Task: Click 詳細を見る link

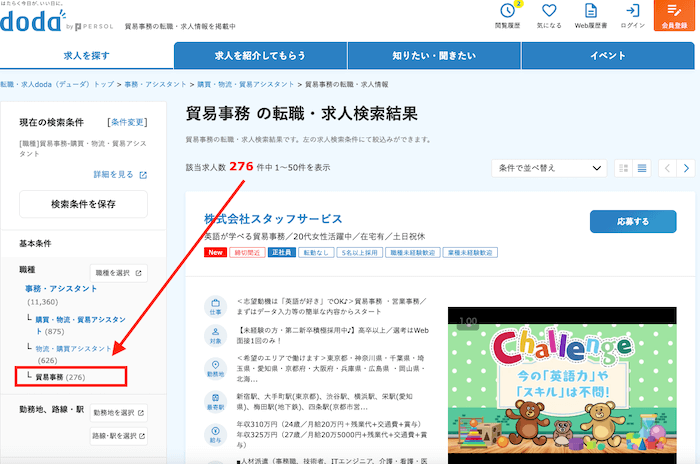Action: coord(113,175)
